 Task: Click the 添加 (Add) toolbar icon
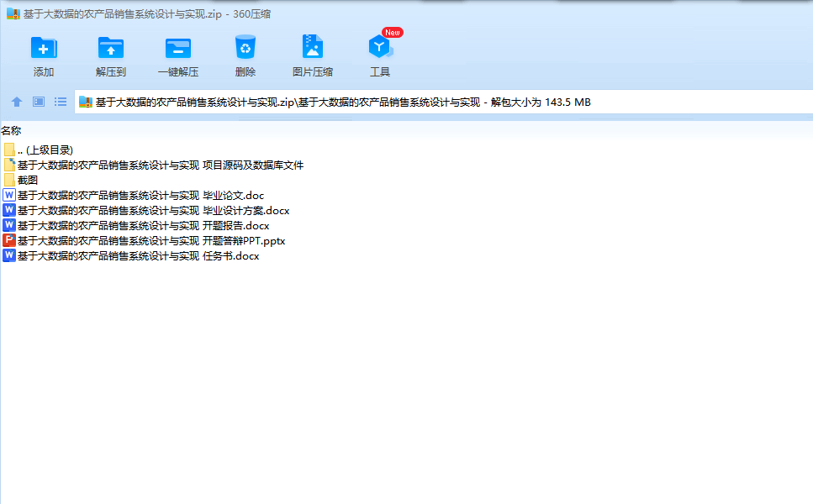44,48
